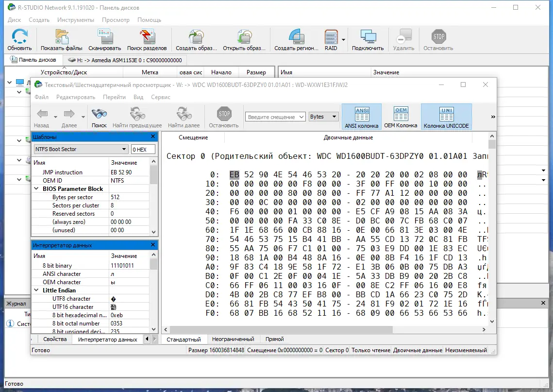
Task: Click Подключить network connect icon
Action: click(368, 37)
